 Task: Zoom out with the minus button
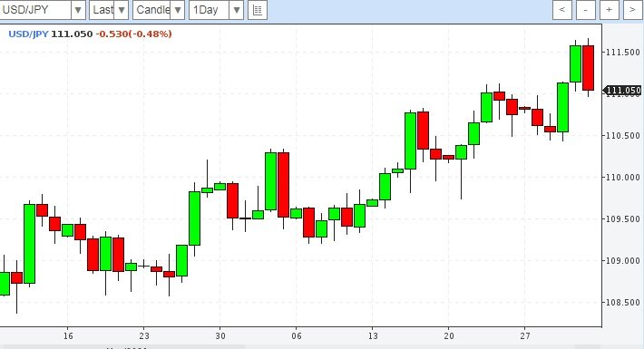[586, 10]
